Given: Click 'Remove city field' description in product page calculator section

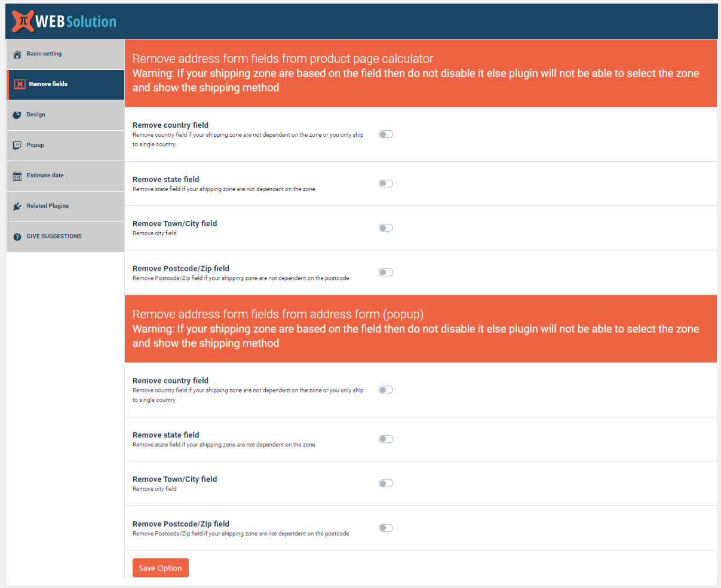Looking at the screenshot, I should point(155,233).
